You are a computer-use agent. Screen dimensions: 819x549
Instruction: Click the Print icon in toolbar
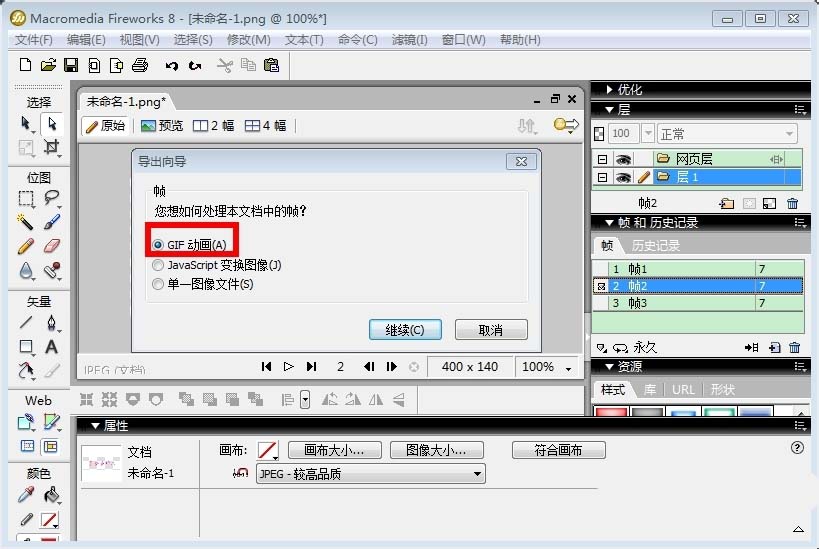pos(139,65)
